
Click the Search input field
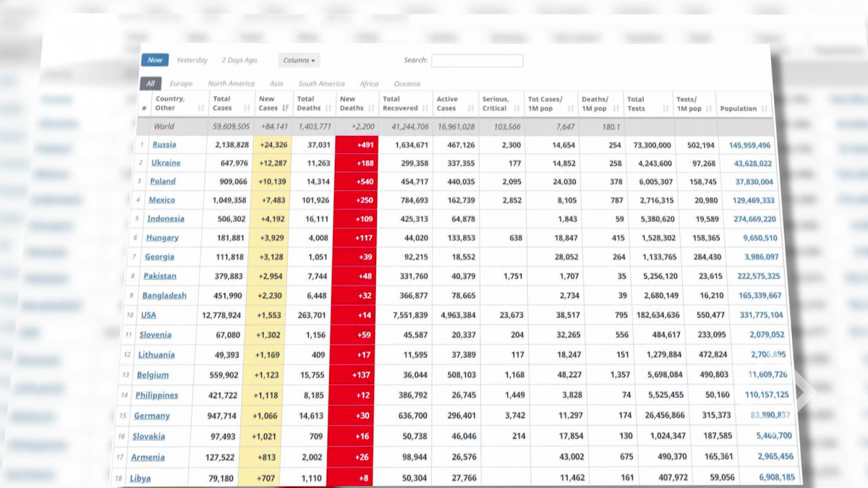pyautogui.click(x=477, y=61)
